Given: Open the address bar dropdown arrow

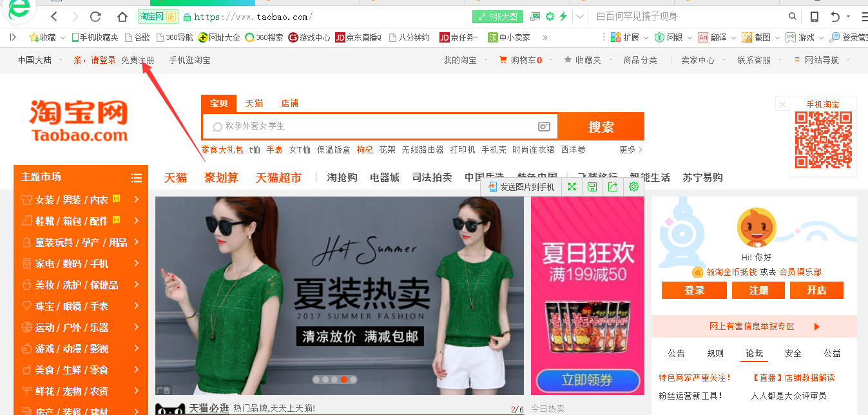Looking at the screenshot, I should [581, 17].
